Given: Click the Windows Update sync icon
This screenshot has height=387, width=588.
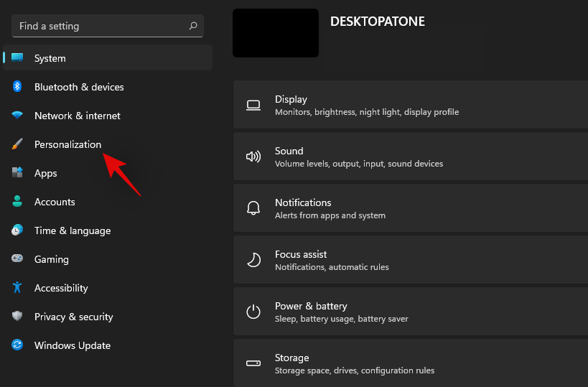Looking at the screenshot, I should tap(17, 345).
